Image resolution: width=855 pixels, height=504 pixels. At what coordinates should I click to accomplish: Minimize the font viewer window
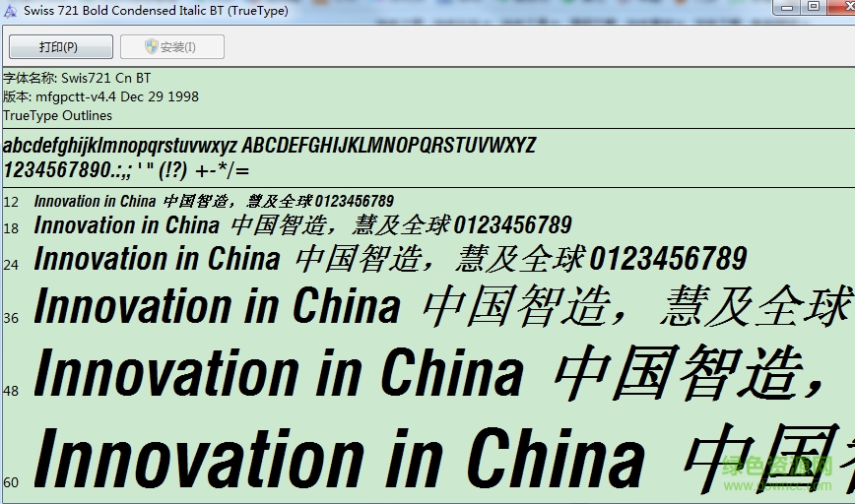pyautogui.click(x=787, y=7)
